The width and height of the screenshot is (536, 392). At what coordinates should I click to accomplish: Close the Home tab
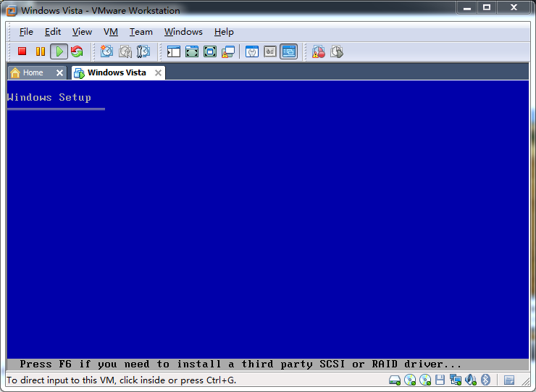(x=59, y=72)
